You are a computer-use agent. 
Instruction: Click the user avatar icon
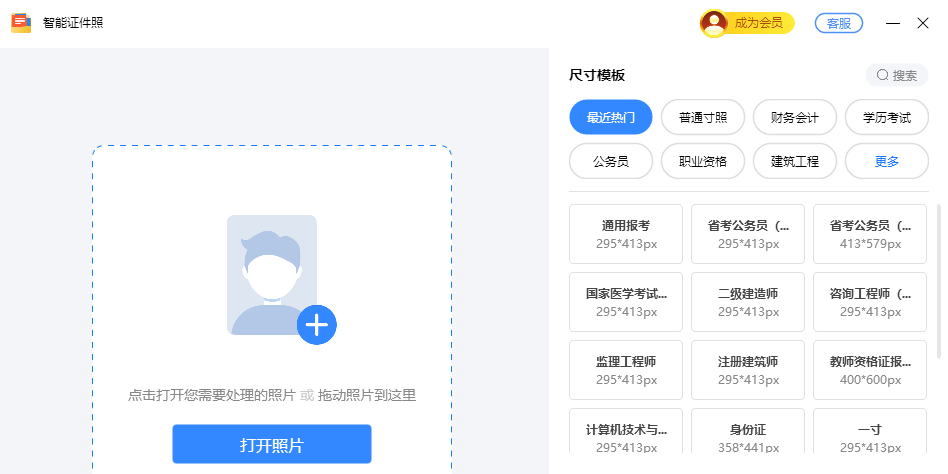pyautogui.click(x=714, y=23)
